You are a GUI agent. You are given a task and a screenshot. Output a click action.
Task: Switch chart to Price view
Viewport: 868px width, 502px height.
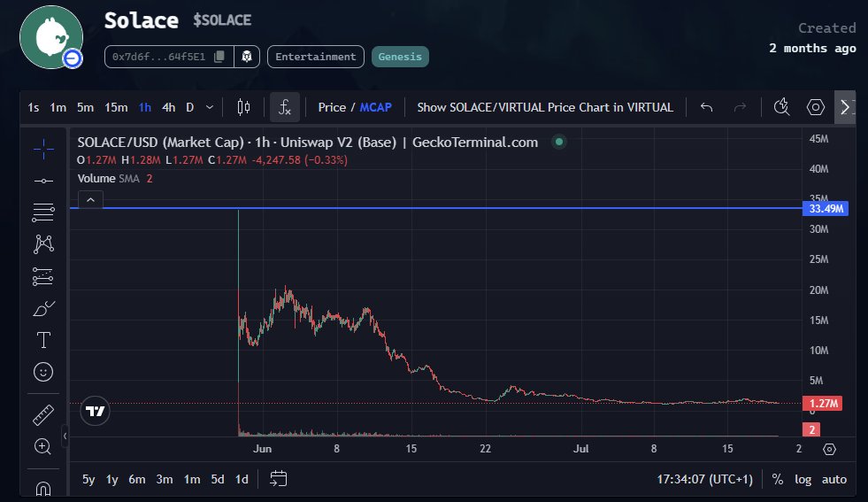click(x=332, y=107)
